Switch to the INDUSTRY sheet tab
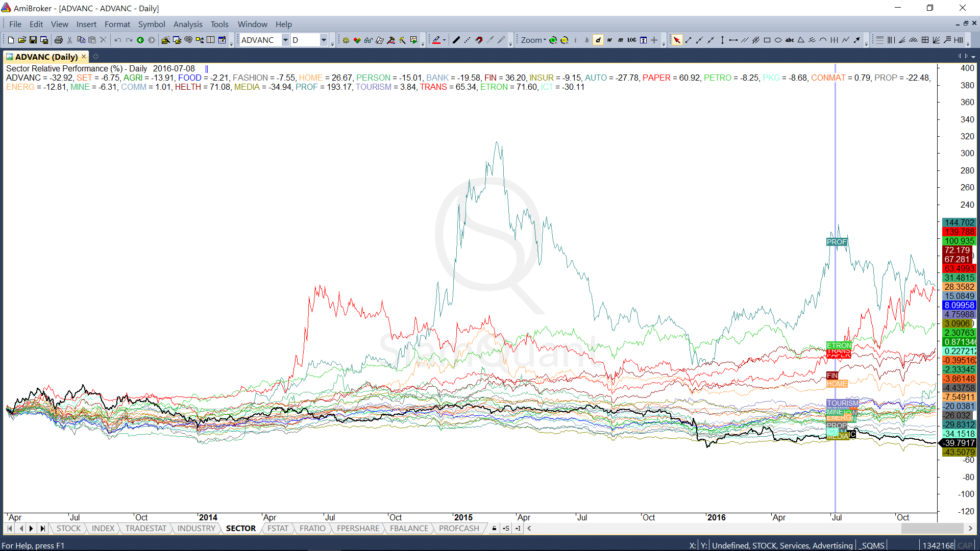Viewport: 980px width, 551px height. [x=196, y=528]
